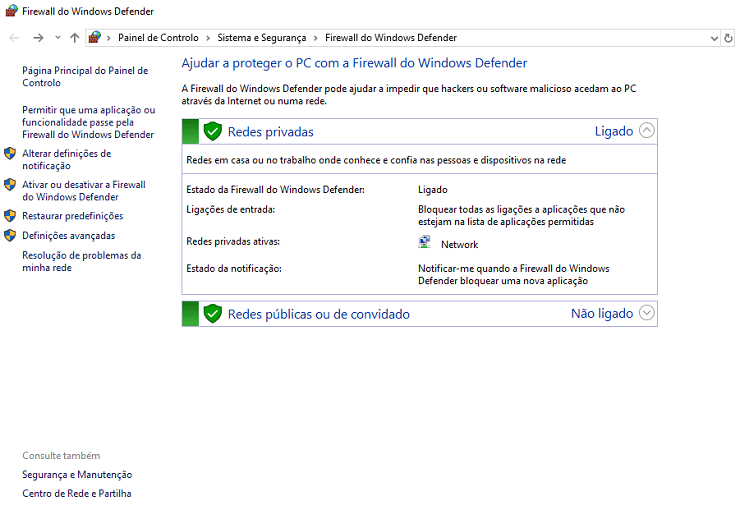Open Alterar definições de notificação
Viewport: 740px width, 510px height.
point(67,159)
